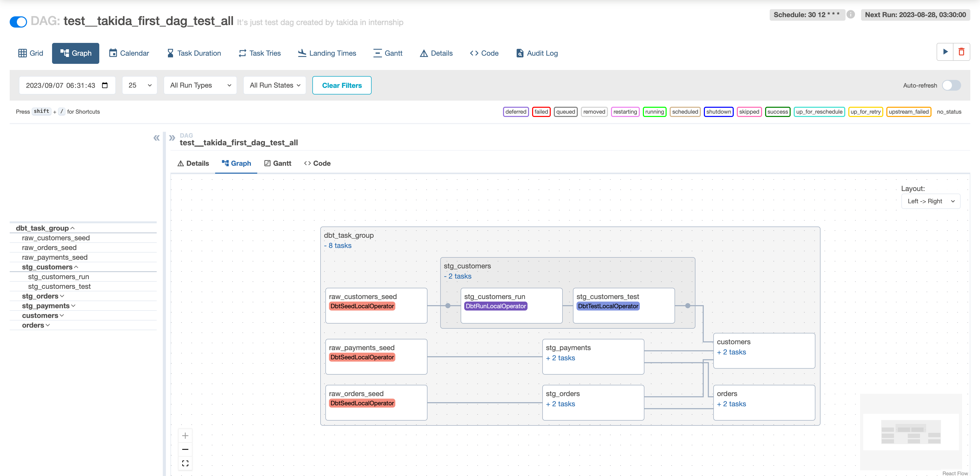Click the Clear Filters button

tap(342, 85)
